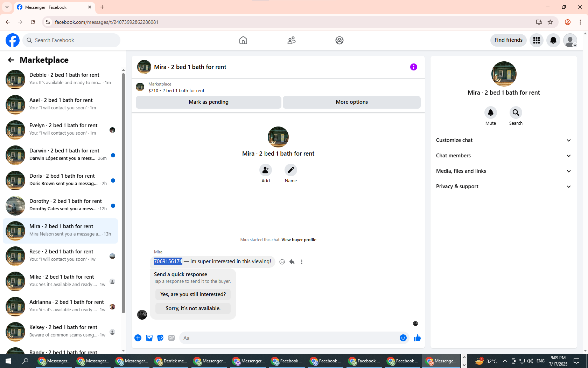Open more actions plus button in composer
The width and height of the screenshot is (588, 368).
[138, 338]
